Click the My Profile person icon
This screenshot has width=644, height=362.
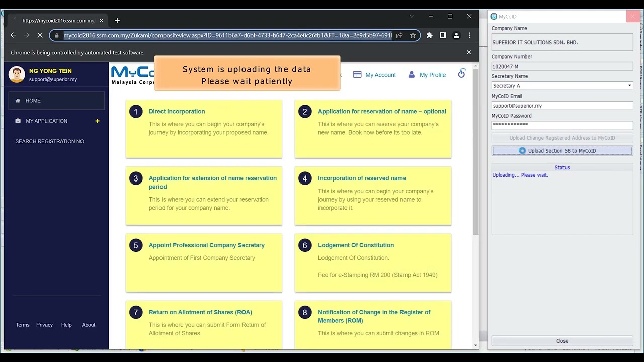pyautogui.click(x=412, y=74)
